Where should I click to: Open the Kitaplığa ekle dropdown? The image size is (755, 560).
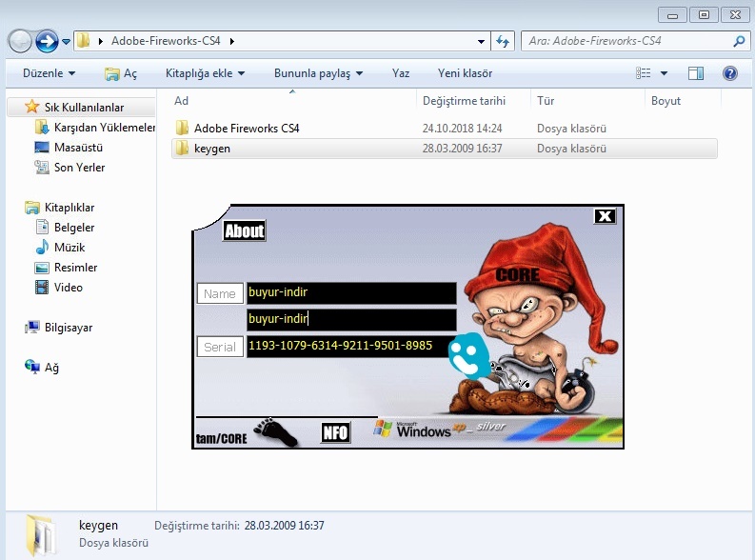click(205, 73)
